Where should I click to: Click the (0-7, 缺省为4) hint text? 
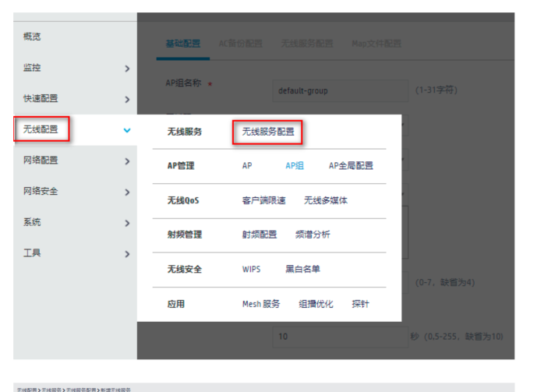click(x=445, y=282)
